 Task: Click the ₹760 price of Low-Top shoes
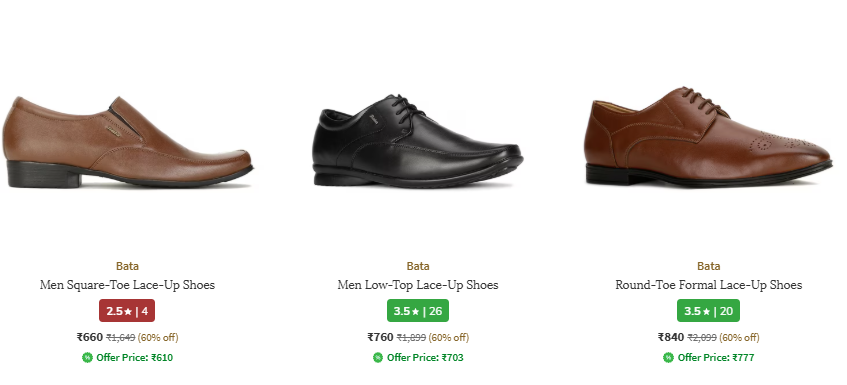(x=380, y=337)
